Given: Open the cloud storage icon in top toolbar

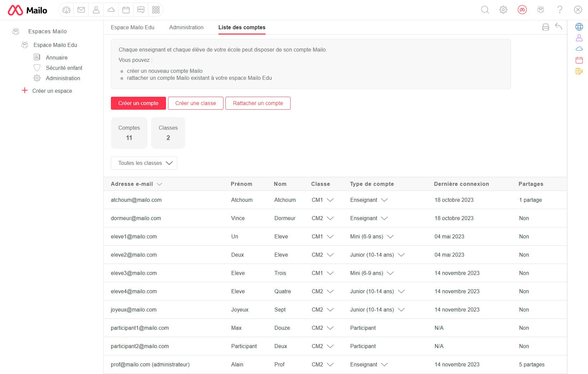Looking at the screenshot, I should pyautogui.click(x=111, y=10).
